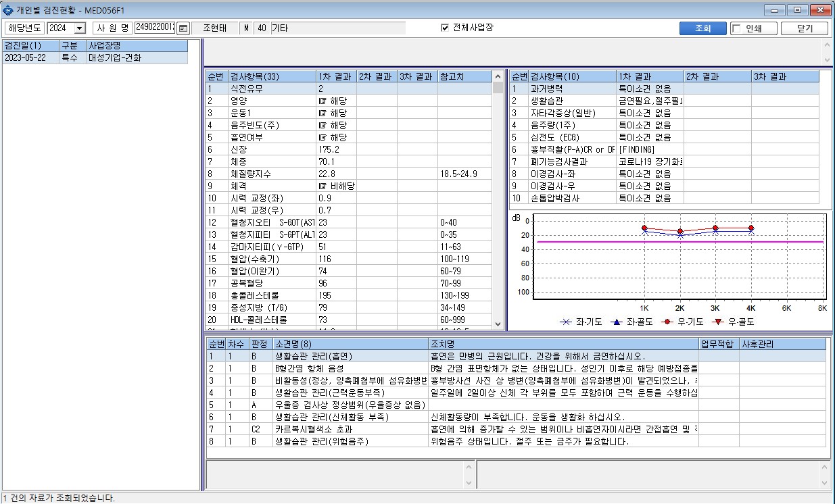835x504 pixels.
Task: Click the 좌-골도 blue triangle legend marker
Action: click(617, 322)
